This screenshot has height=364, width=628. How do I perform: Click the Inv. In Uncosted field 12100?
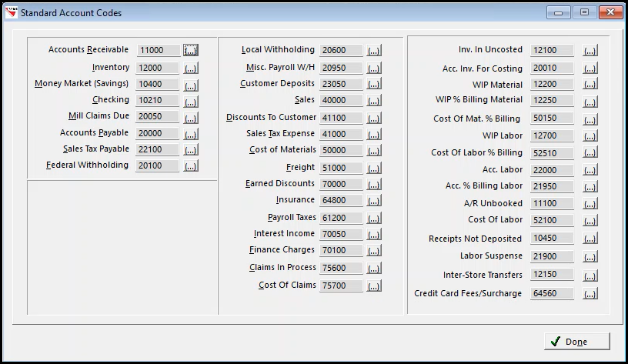point(552,50)
